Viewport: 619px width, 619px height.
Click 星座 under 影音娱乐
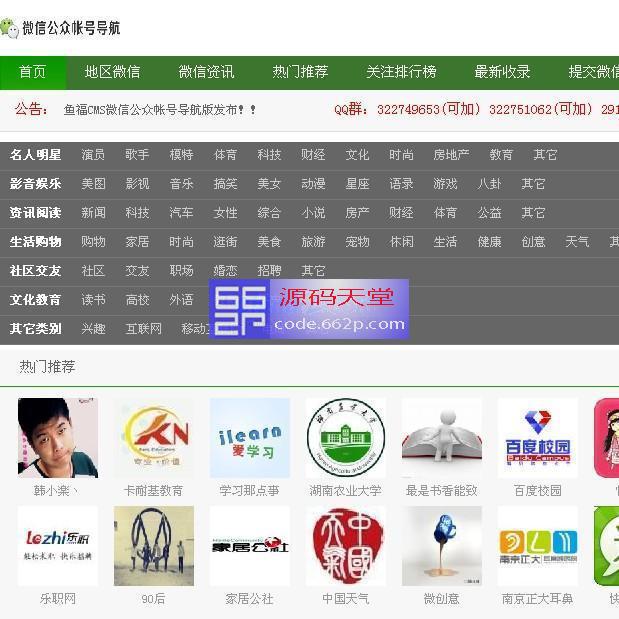[x=358, y=184]
